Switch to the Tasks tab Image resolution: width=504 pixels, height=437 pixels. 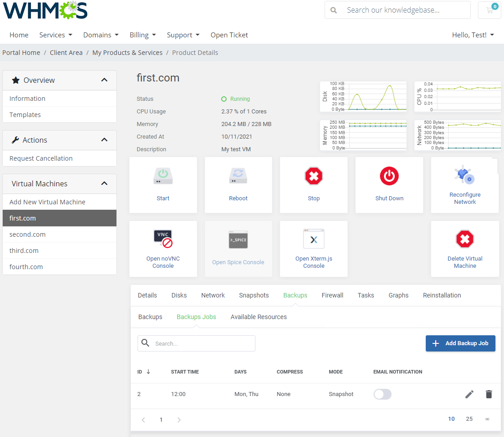(x=366, y=295)
